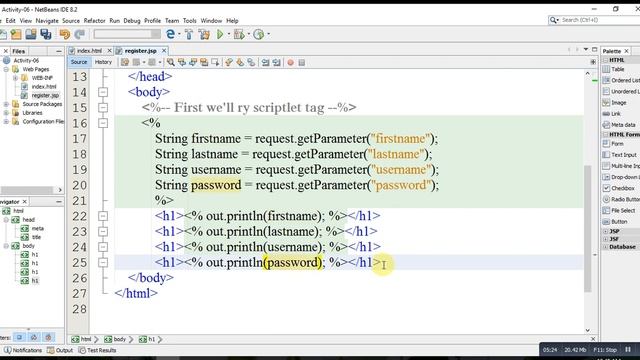The width and height of the screenshot is (640, 360).
Task: Click the Last Edit icon in editor toolbar
Action: [125, 62]
